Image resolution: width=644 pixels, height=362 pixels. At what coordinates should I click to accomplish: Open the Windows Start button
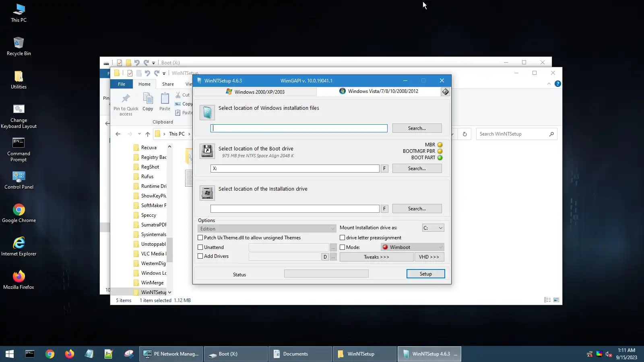click(10, 354)
